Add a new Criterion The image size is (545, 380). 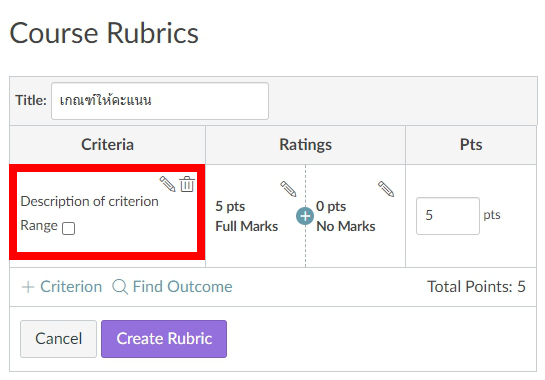62,287
